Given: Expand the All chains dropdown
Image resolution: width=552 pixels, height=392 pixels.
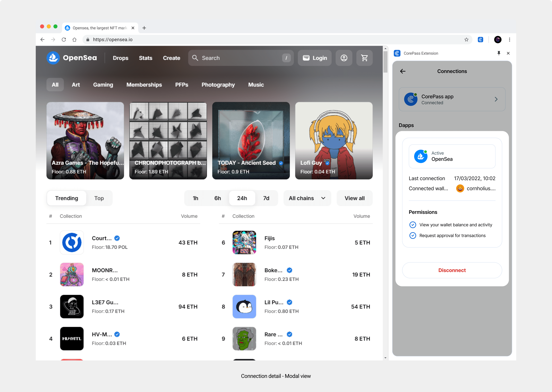Looking at the screenshot, I should click(x=307, y=198).
